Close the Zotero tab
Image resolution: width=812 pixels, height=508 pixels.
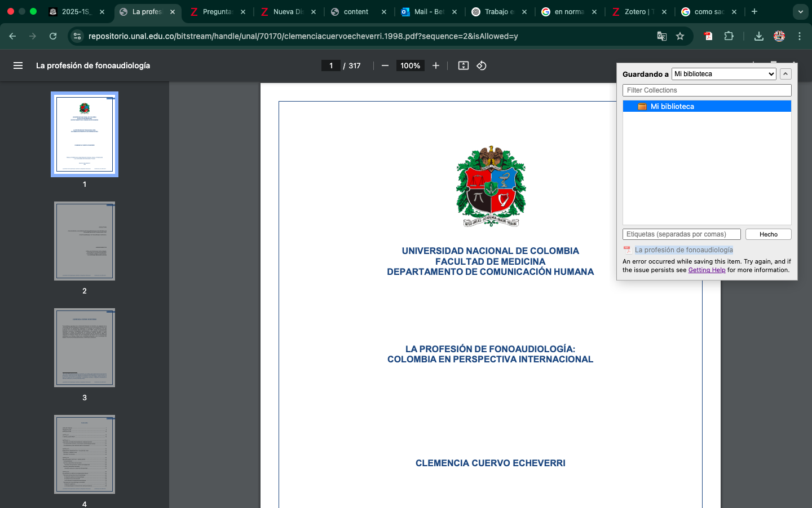click(664, 12)
